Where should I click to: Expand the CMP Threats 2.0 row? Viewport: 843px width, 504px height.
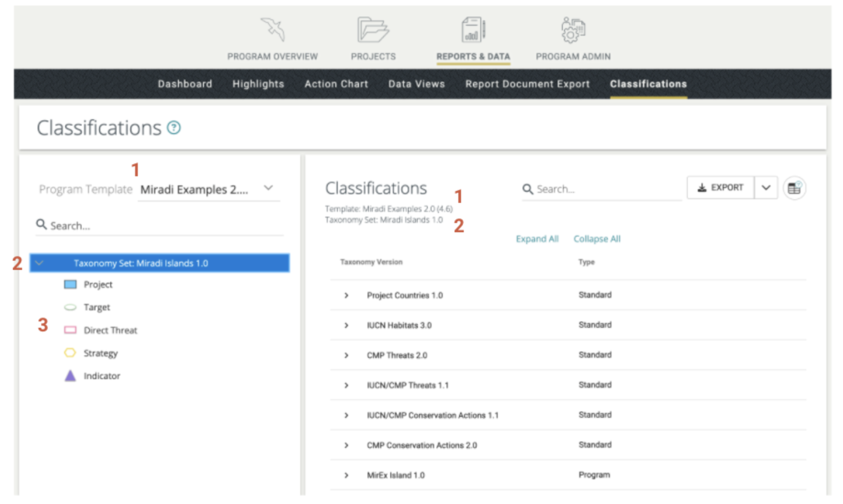click(x=347, y=355)
